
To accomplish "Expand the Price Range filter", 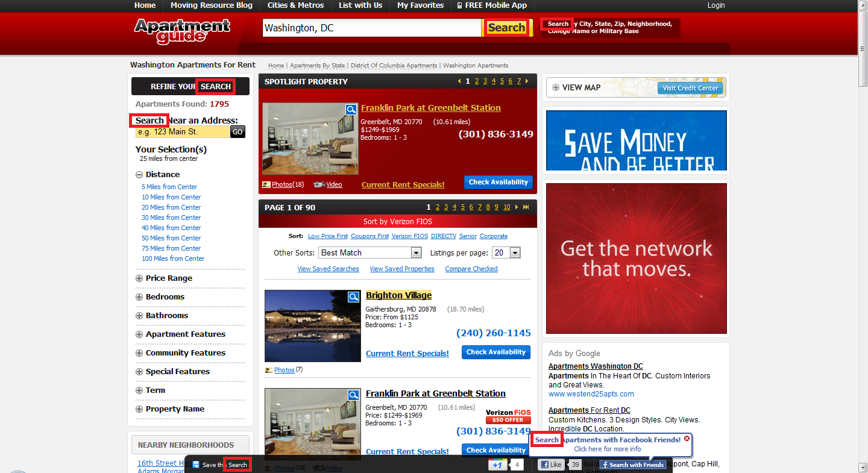I will point(139,278).
